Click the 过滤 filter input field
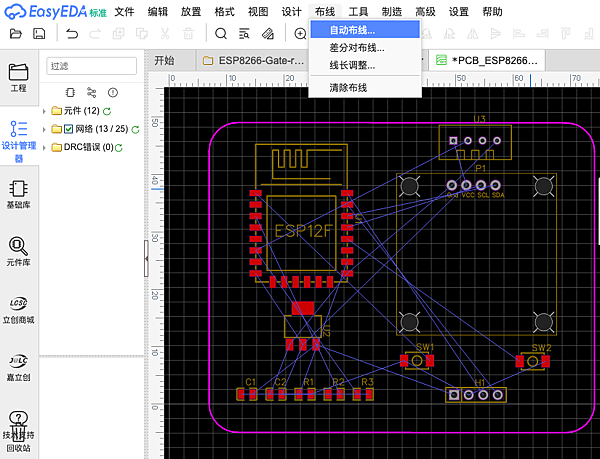The image size is (600, 459). coord(91,66)
